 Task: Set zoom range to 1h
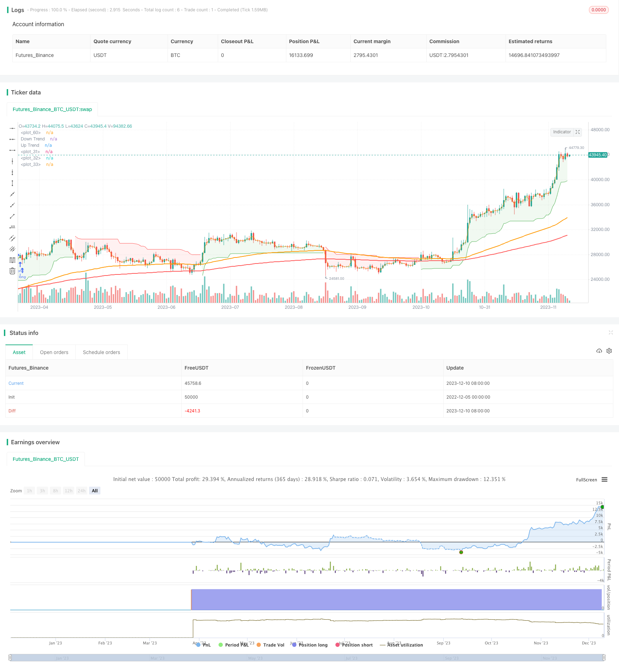point(29,491)
